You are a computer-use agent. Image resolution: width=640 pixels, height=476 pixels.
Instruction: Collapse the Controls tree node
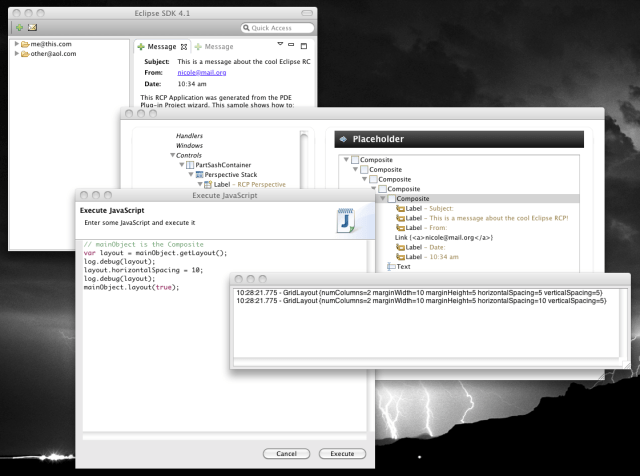coord(172,155)
